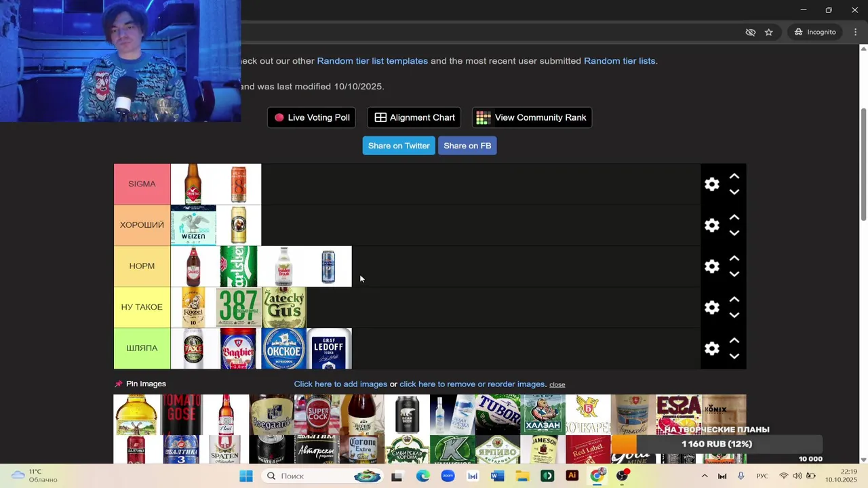Open settings gear for НОРМ tier row
The image size is (868, 488).
click(x=711, y=266)
